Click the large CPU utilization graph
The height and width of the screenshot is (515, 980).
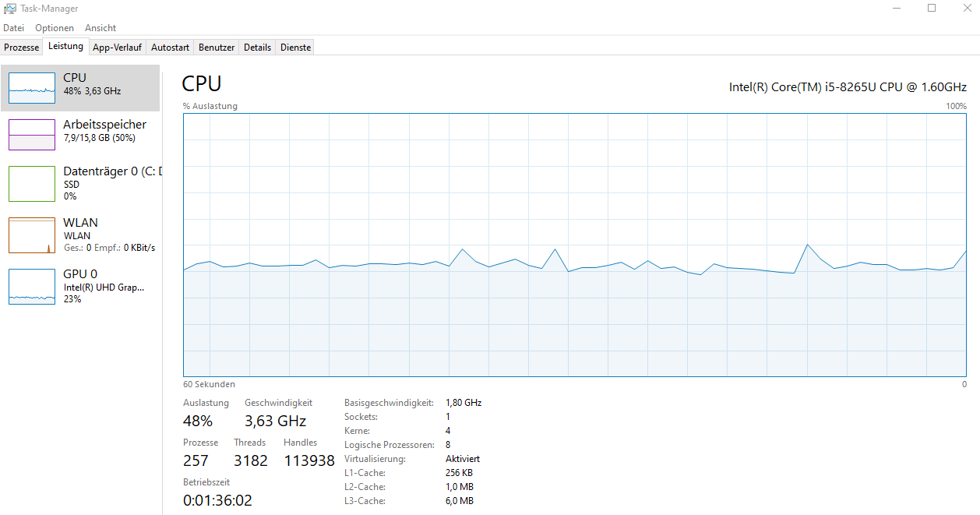coord(575,245)
